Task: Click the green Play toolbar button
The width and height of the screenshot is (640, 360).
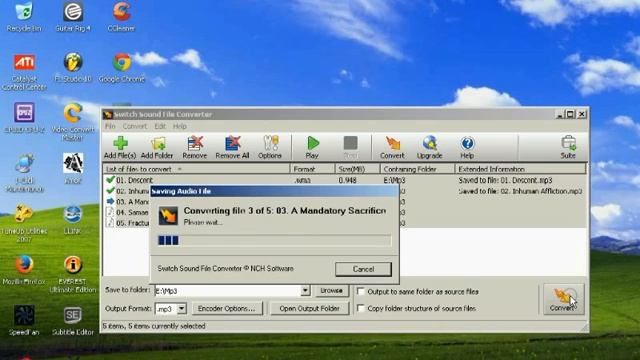Action: click(x=312, y=147)
